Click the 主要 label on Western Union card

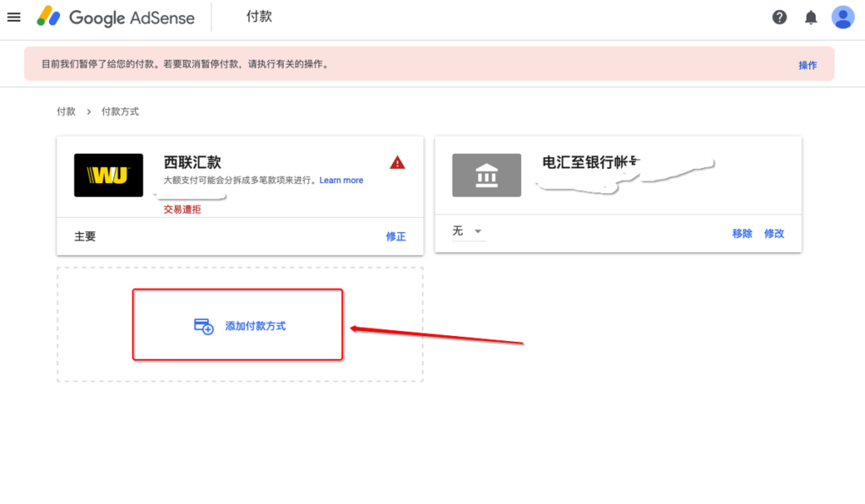pos(85,236)
